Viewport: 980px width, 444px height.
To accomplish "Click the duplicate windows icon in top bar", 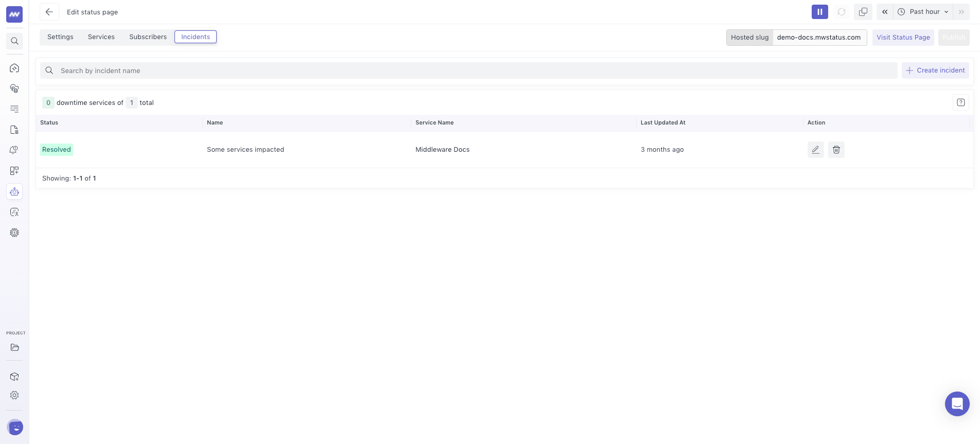I will [x=863, y=12].
